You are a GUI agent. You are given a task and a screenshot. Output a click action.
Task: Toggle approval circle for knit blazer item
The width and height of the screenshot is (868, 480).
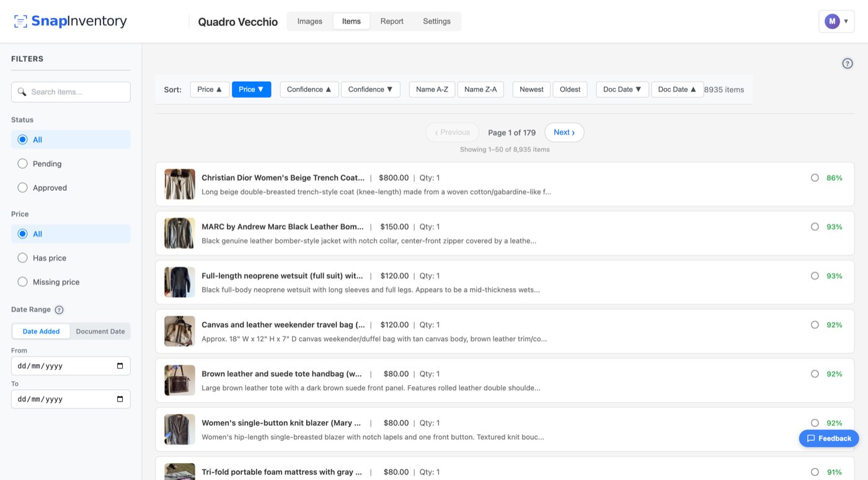click(x=815, y=423)
